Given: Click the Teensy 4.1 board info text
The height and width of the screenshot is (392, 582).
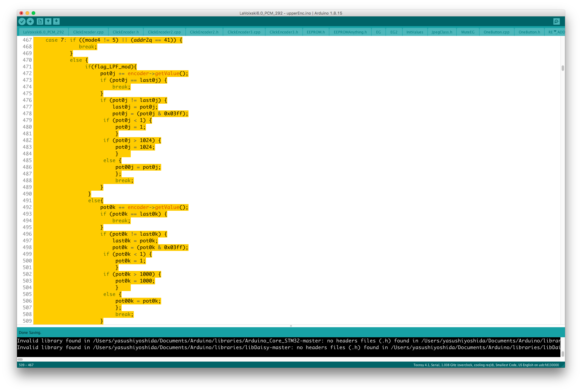Looking at the screenshot, I should [x=486, y=365].
